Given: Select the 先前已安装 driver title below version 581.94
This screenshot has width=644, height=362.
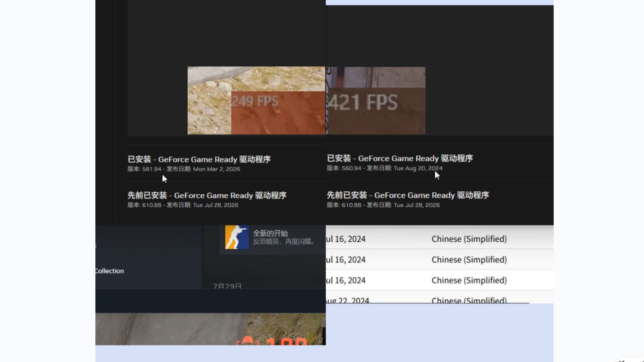Looking at the screenshot, I should pyautogui.click(x=207, y=195).
